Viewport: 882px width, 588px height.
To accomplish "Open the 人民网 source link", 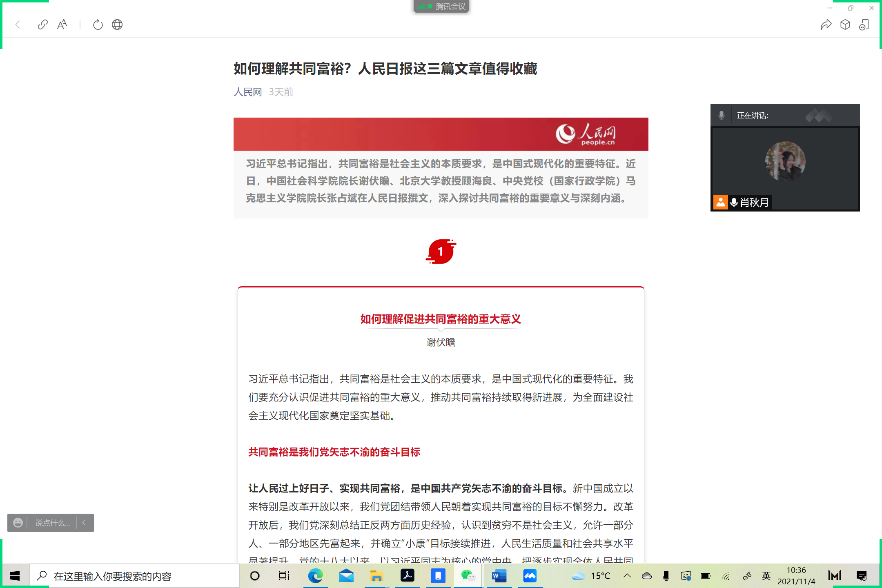I will tap(247, 92).
